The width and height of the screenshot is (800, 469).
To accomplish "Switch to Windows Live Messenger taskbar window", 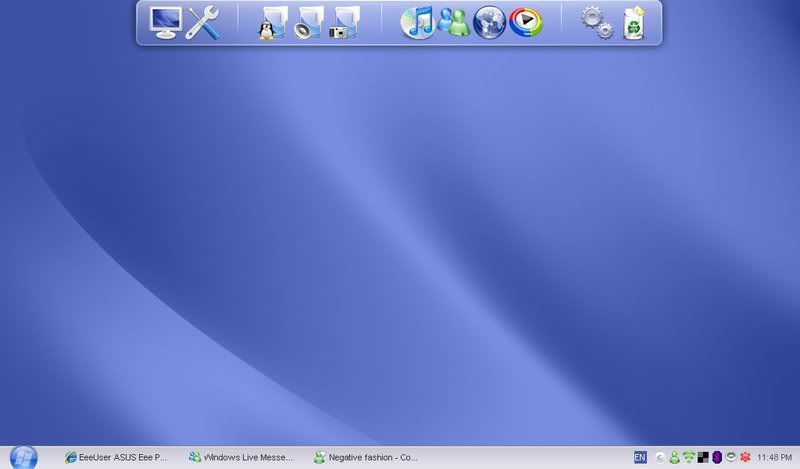I will pyautogui.click(x=241, y=457).
